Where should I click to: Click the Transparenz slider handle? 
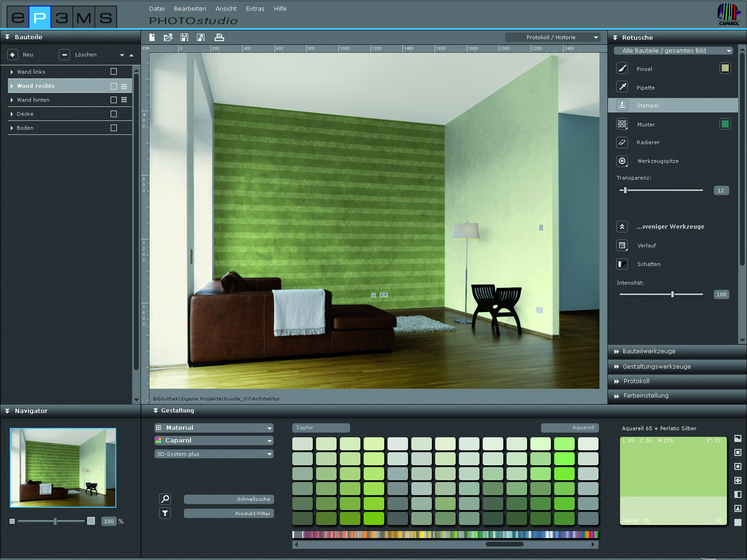pyautogui.click(x=625, y=190)
